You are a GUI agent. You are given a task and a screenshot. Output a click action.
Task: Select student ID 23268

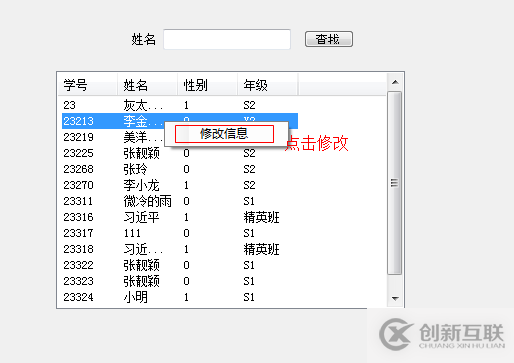[79, 169]
